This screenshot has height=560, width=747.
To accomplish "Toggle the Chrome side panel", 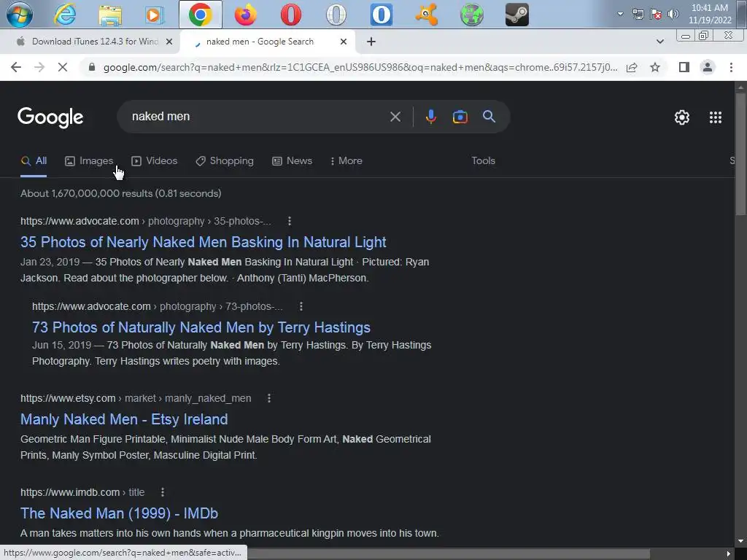I will [684, 67].
